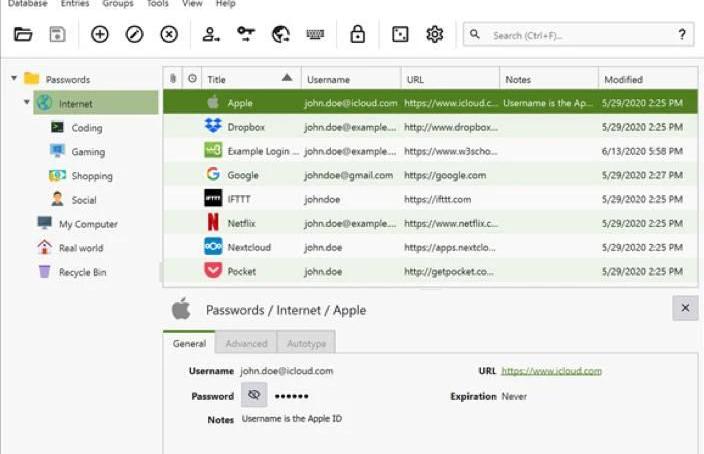Image resolution: width=704 pixels, height=454 pixels.
Task: Close the entry preview panel
Action: click(x=685, y=308)
